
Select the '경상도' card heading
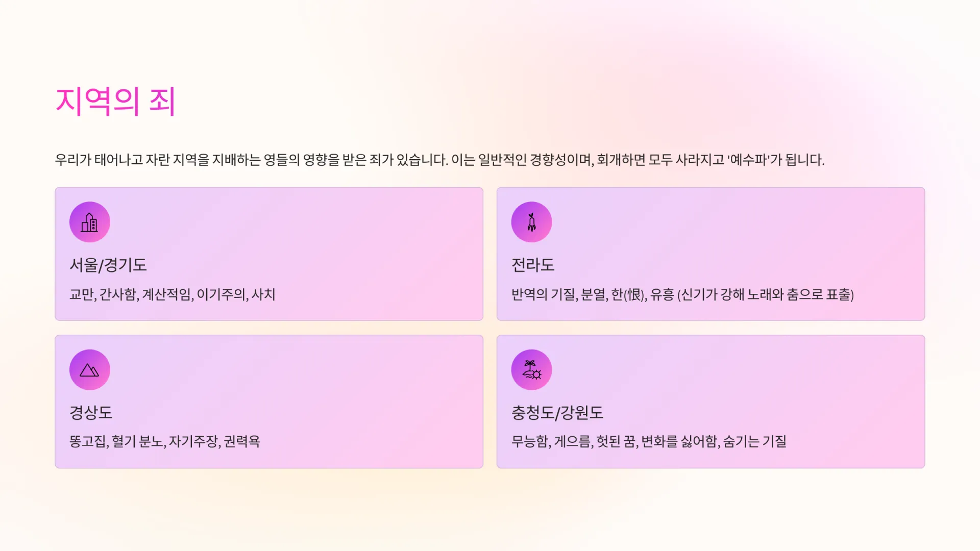(91, 412)
